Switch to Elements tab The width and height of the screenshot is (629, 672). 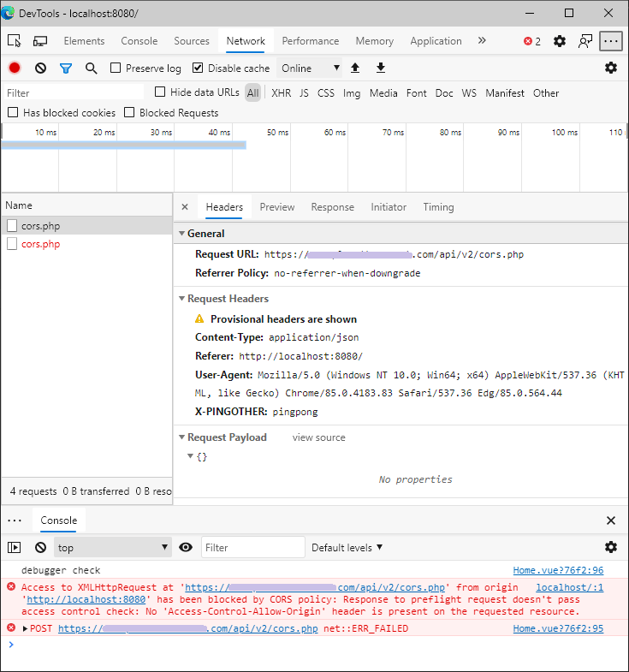click(x=84, y=41)
